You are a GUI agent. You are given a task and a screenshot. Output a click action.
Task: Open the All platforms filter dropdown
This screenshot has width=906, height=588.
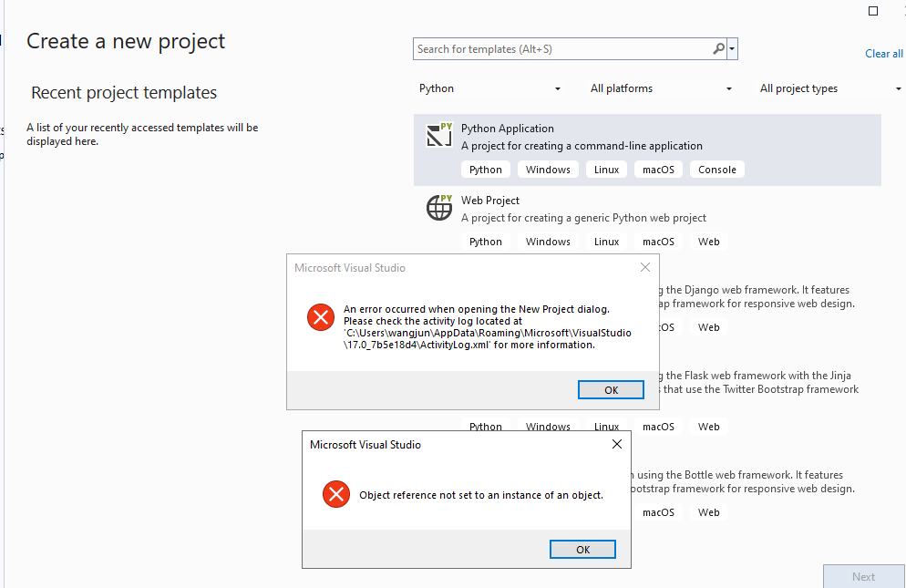(661, 88)
